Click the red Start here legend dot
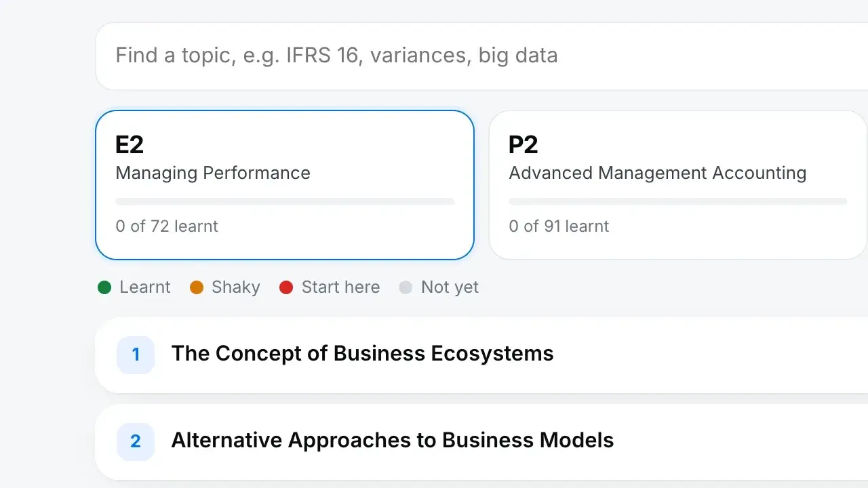Image resolution: width=868 pixels, height=488 pixels. click(x=286, y=287)
